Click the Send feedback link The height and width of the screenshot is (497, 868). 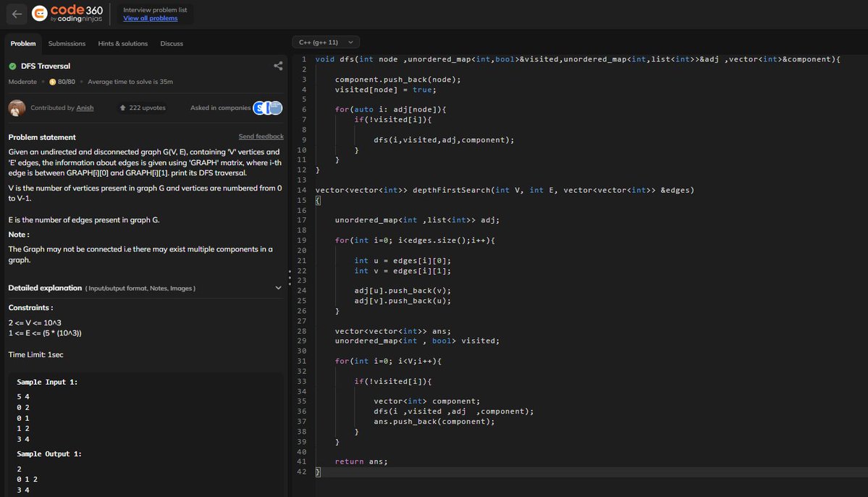[x=261, y=136]
